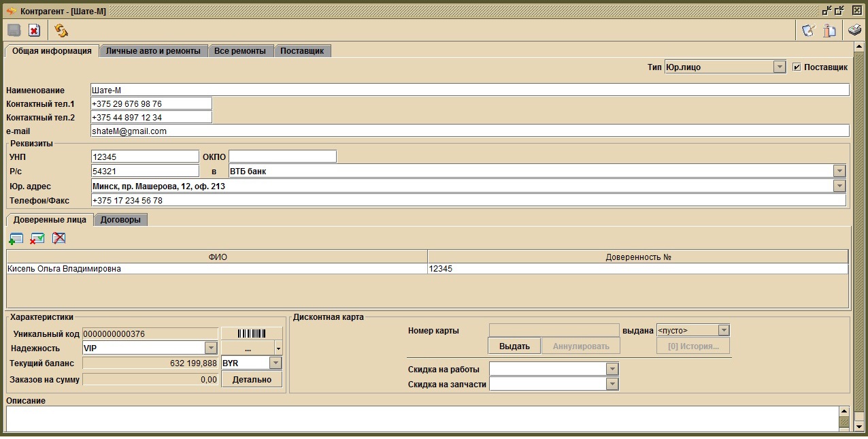Click the Доверенность cell 12345

click(x=637, y=269)
